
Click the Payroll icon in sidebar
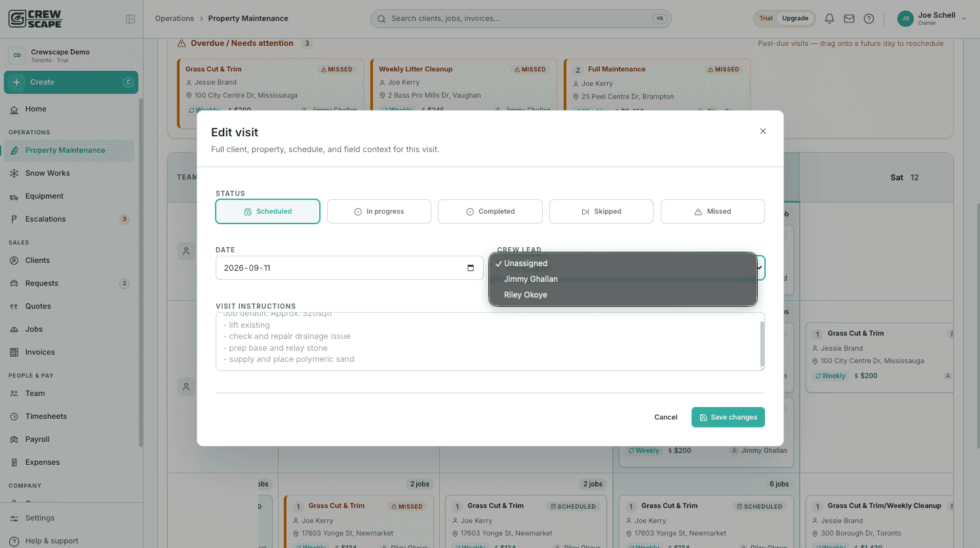click(14, 439)
